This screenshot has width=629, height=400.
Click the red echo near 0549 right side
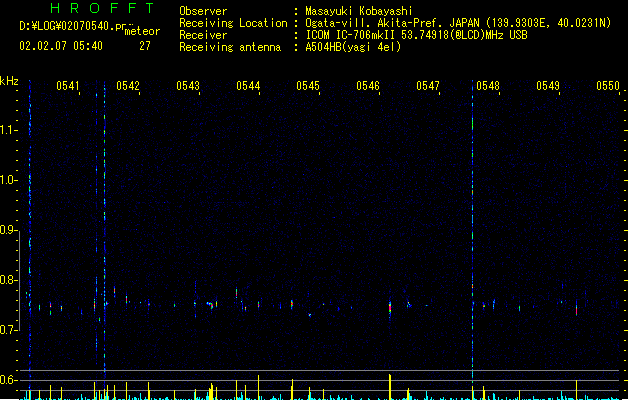[x=576, y=310]
